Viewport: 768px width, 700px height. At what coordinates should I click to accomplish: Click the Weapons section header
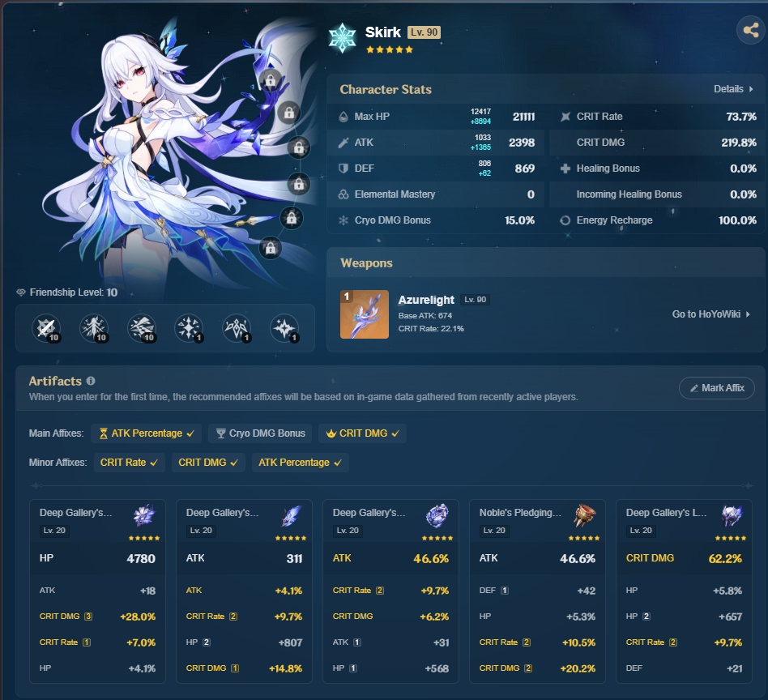tap(366, 263)
